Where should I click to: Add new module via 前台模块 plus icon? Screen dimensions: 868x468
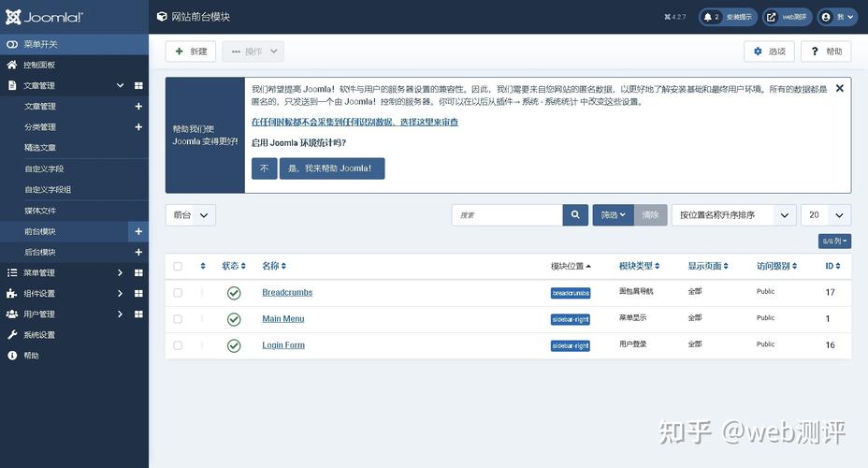point(138,231)
